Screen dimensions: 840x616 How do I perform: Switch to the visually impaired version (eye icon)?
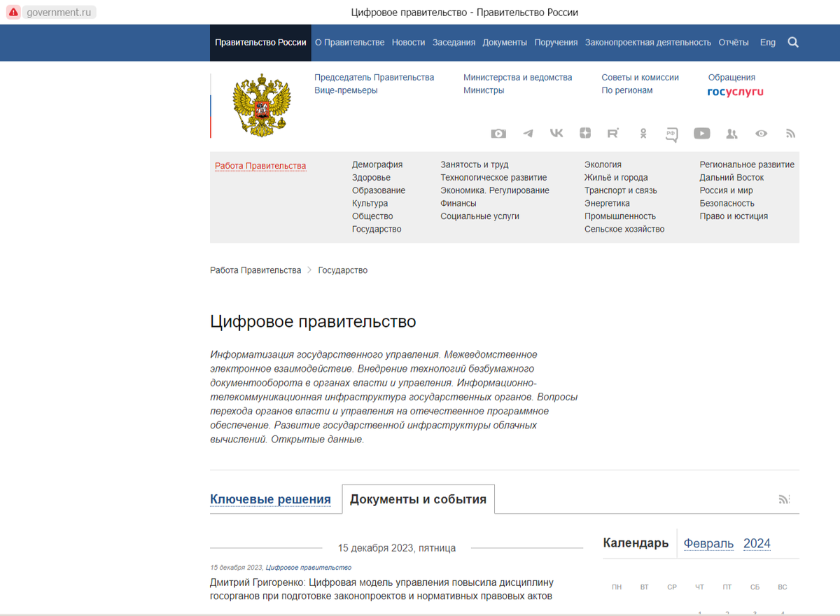tap(760, 133)
